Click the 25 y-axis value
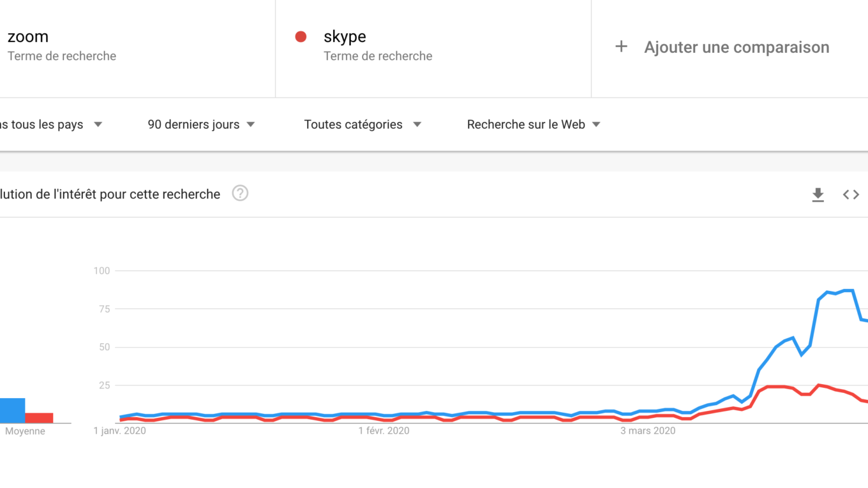 tap(104, 386)
